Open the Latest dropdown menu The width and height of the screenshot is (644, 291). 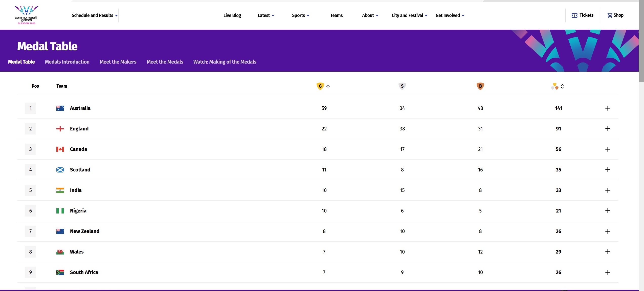266,15
